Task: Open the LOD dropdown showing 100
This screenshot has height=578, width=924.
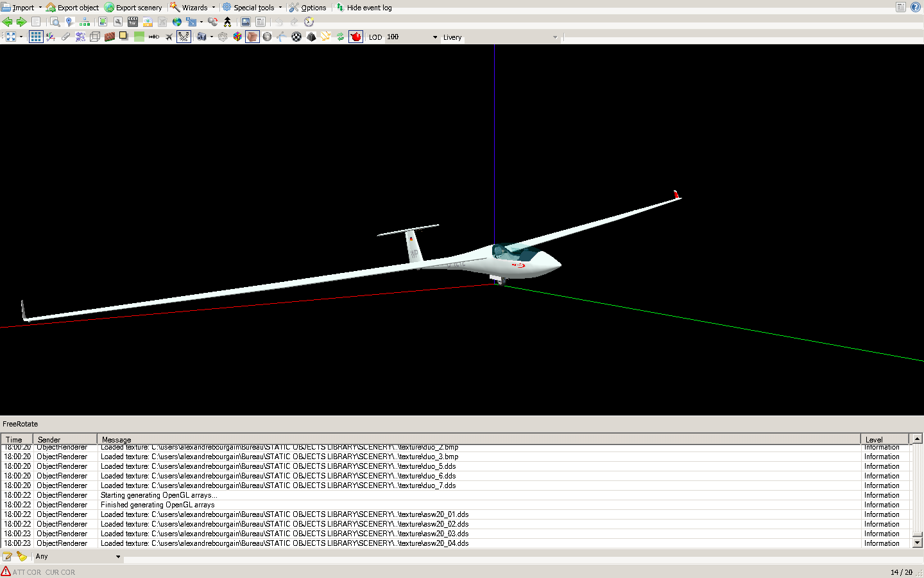Action: point(434,37)
